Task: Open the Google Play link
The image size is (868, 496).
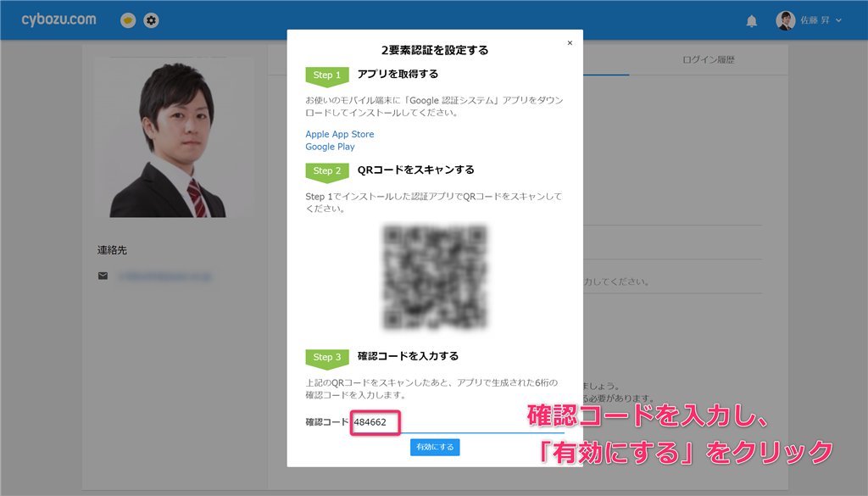Action: [x=330, y=147]
